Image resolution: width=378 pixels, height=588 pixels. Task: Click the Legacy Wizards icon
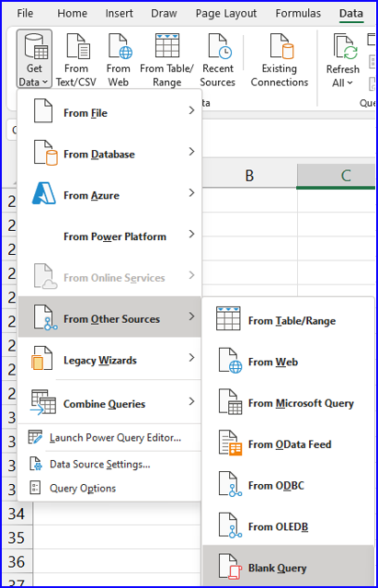(42, 358)
